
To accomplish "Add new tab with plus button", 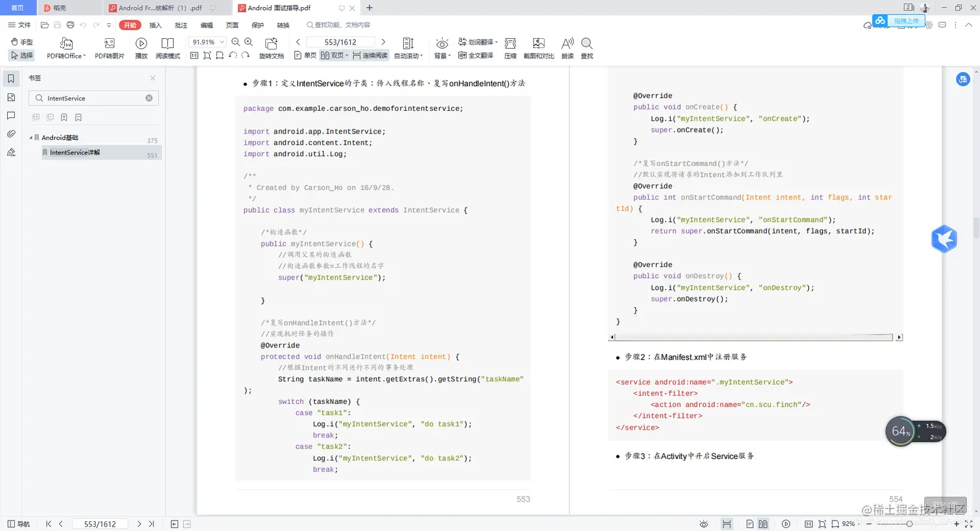I will (x=369, y=8).
